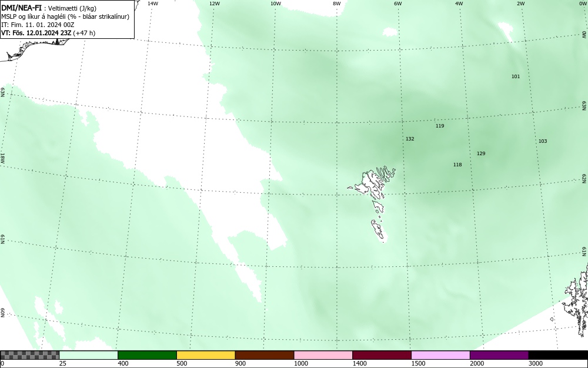Pick the black legend swatch above 3000

pyautogui.click(x=558, y=355)
